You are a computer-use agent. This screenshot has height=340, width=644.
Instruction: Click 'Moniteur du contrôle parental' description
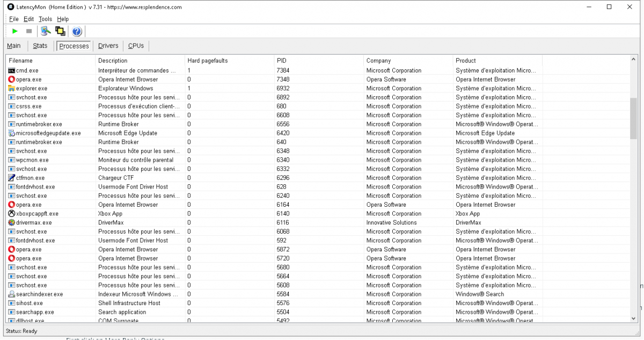[136, 160]
